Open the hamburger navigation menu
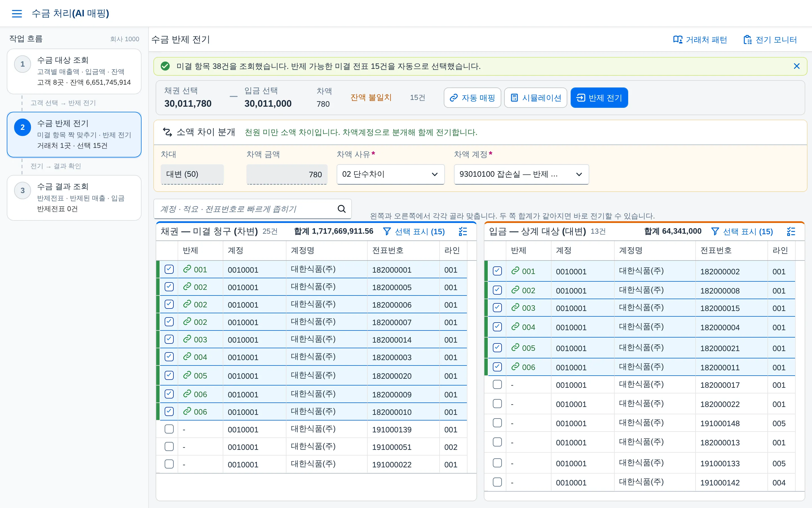This screenshot has width=812, height=508. [x=17, y=14]
